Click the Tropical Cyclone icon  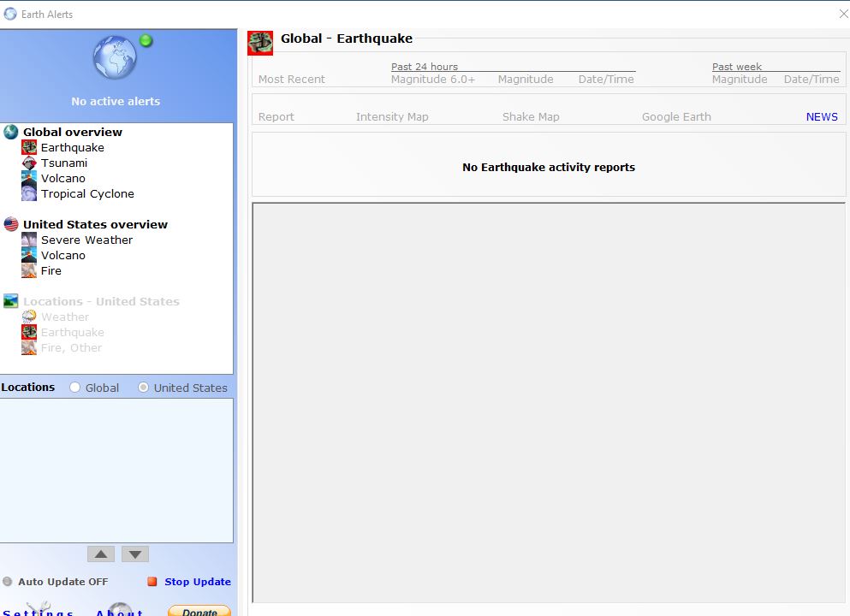click(29, 193)
